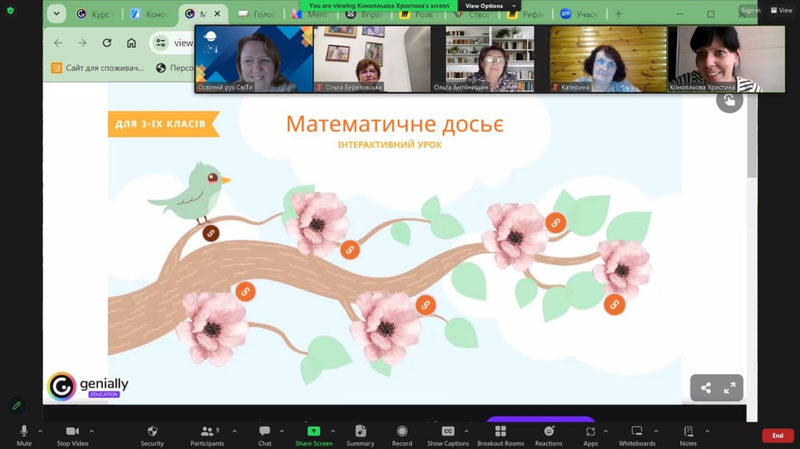The width and height of the screenshot is (800, 449).
Task: Select Освітній рух СвіТи video thumbnail
Action: click(254, 59)
